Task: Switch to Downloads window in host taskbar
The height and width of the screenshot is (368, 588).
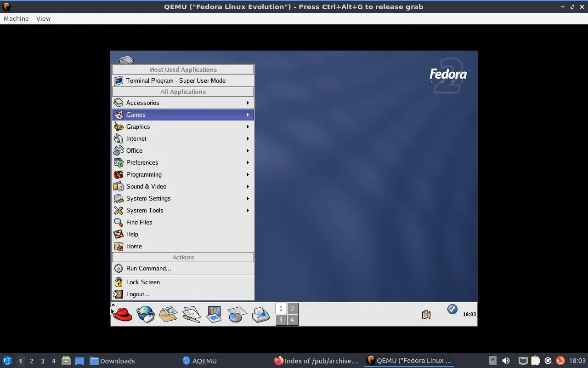Action: tap(133, 361)
